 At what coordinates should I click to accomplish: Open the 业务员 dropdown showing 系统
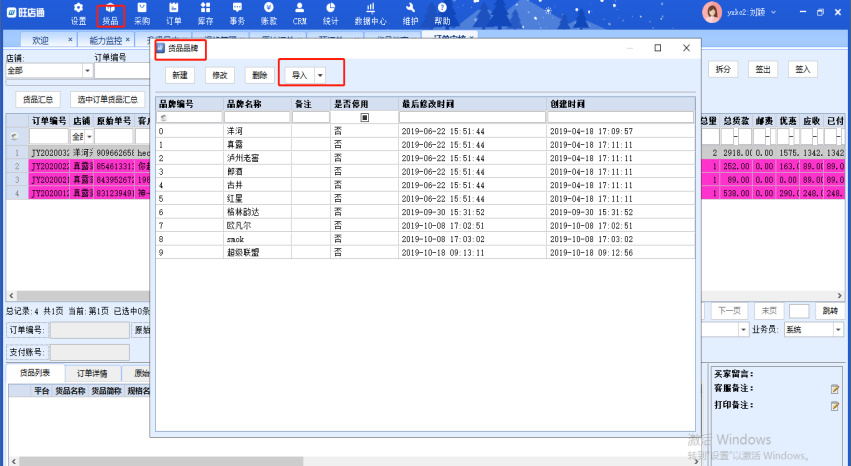coord(839,329)
